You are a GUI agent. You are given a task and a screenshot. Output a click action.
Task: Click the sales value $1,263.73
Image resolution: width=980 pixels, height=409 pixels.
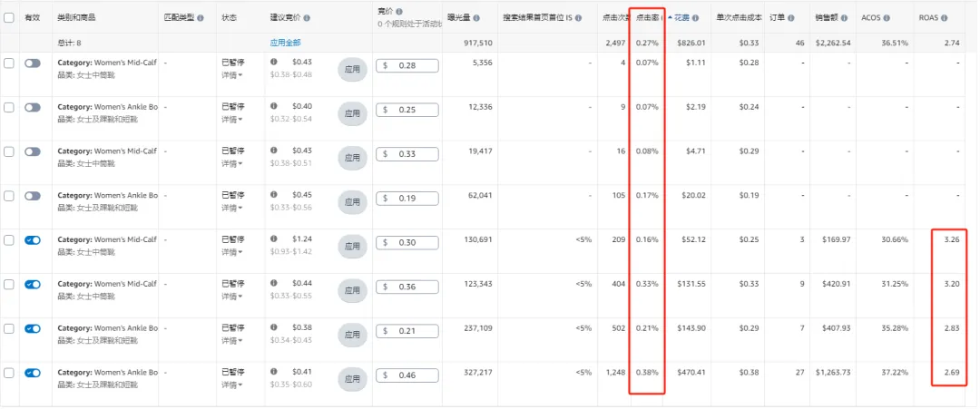[833, 372]
